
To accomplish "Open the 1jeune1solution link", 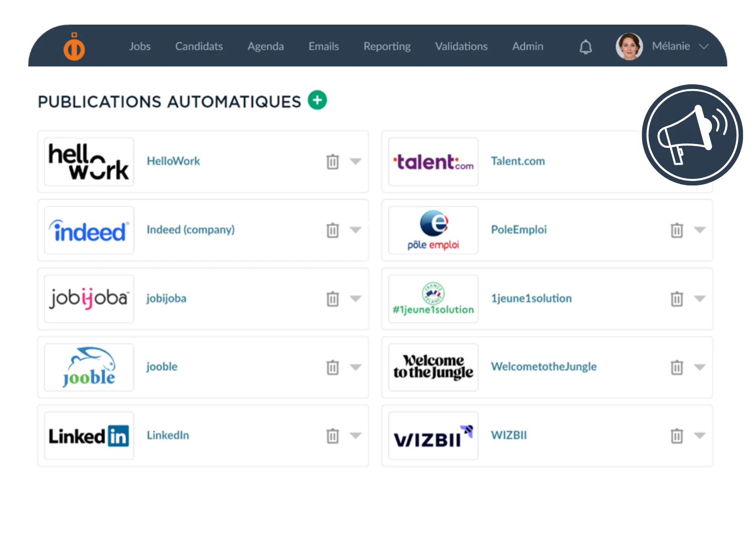I will click(x=532, y=298).
